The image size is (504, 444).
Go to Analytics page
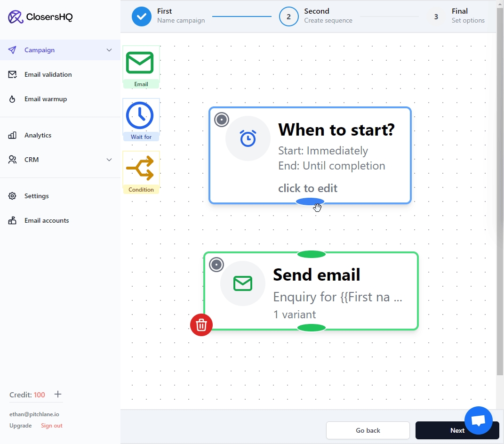click(38, 135)
